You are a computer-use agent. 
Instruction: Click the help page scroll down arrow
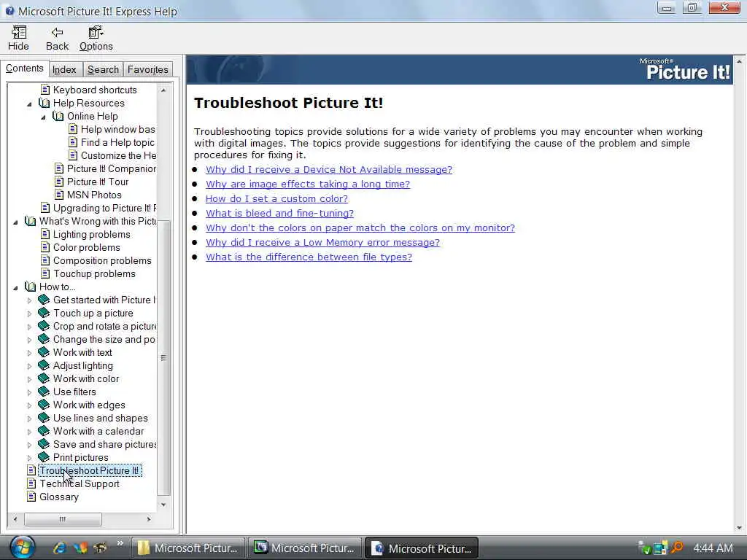point(739,528)
